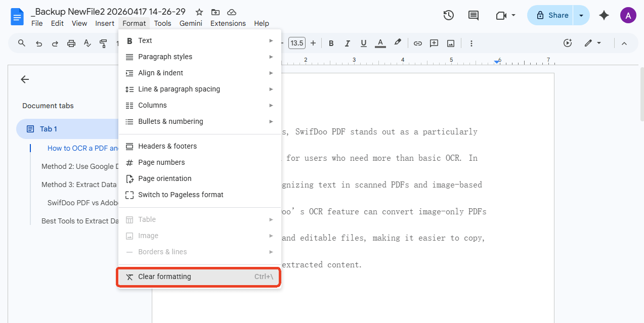Show all comments panel
644x323 pixels.
[x=474, y=15]
